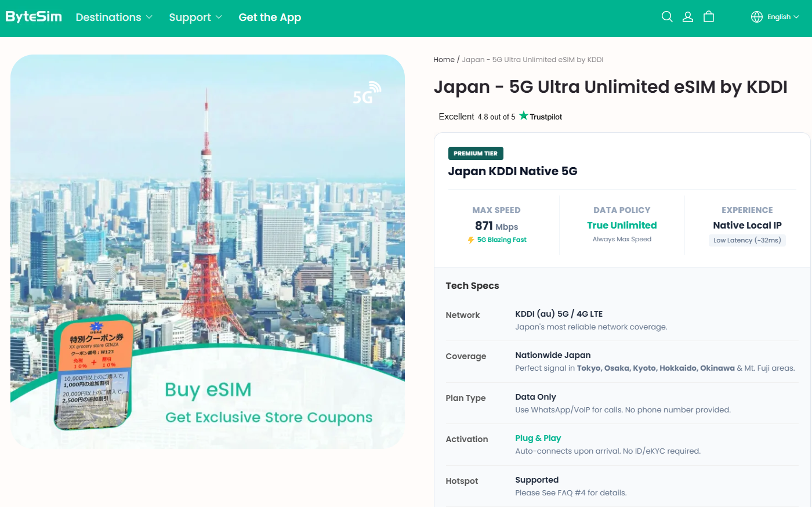The width and height of the screenshot is (812, 507).
Task: Click the 'Buy eSIM' banner text
Action: [208, 390]
